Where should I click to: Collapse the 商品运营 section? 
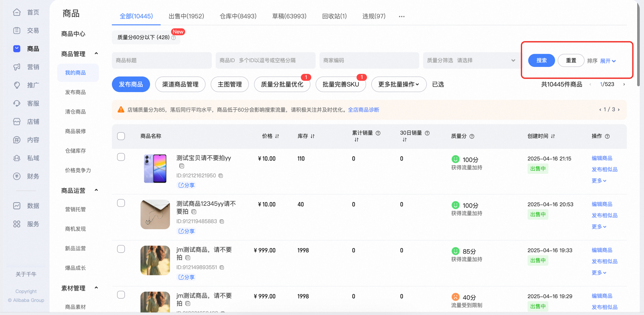tap(96, 190)
